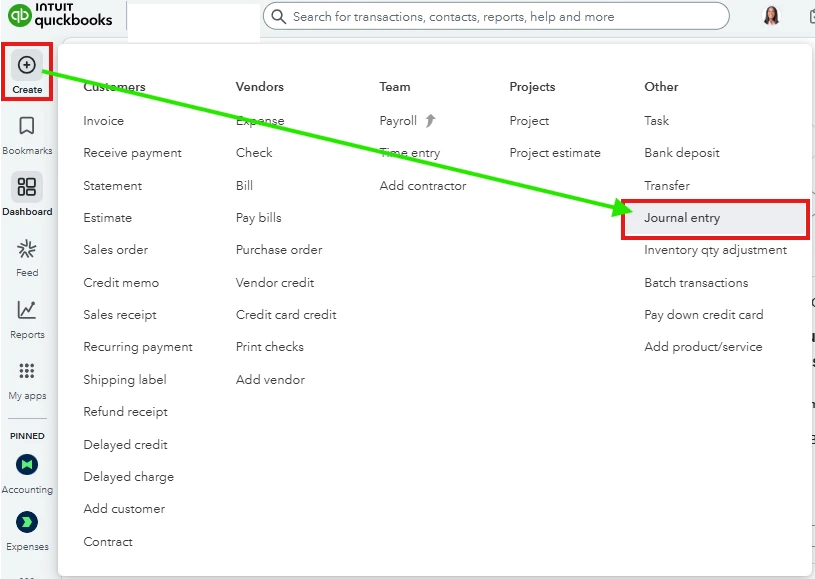Viewport: 815px width, 579px height.
Task: Click the Other column heading
Action: click(x=661, y=87)
